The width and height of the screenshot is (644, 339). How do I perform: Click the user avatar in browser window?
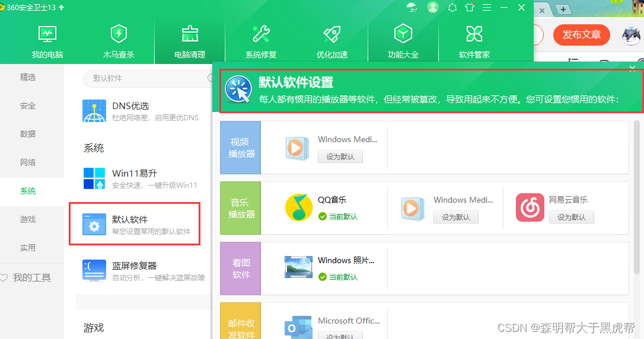tap(631, 36)
